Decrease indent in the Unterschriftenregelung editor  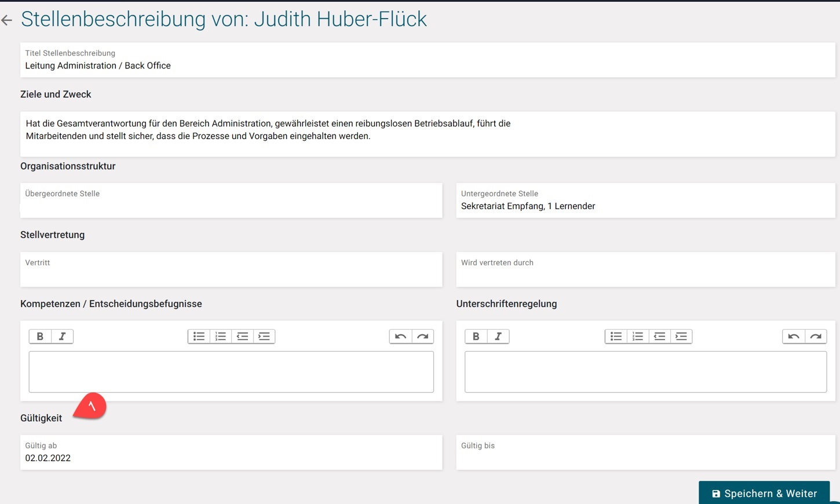659,337
